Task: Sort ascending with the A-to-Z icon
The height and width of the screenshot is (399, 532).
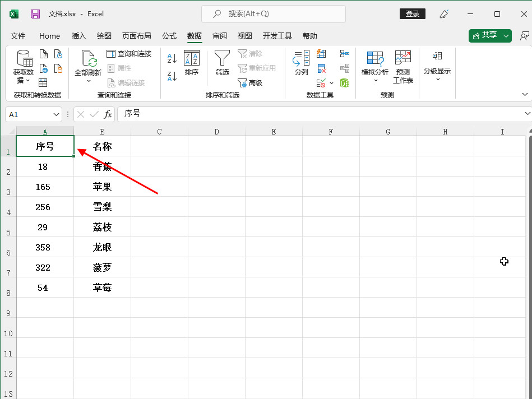Action: click(172, 58)
